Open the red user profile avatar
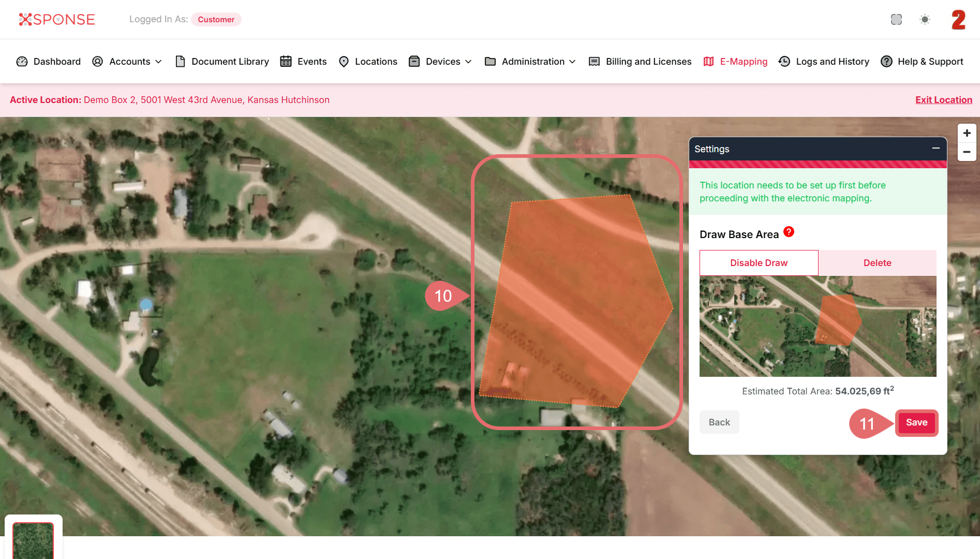The width and height of the screenshot is (980, 559). tap(958, 20)
